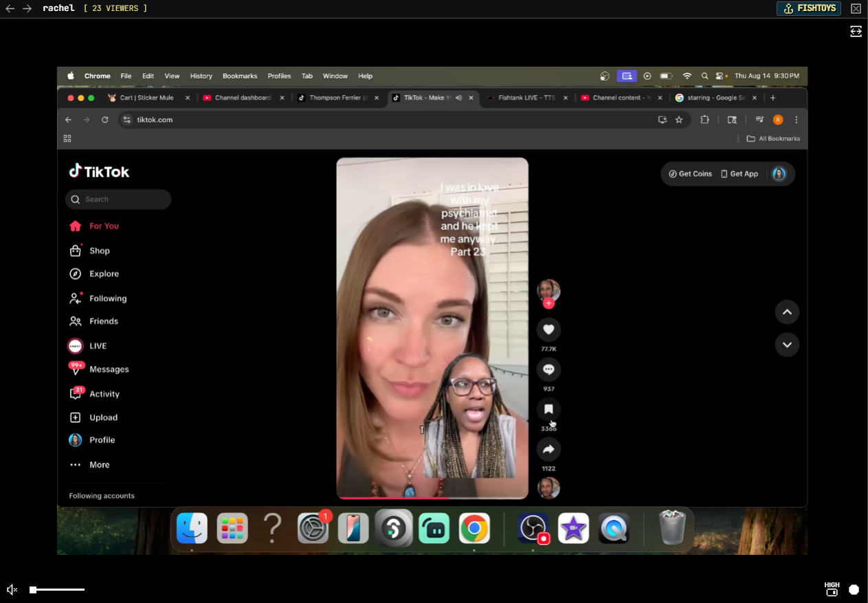The width and height of the screenshot is (868, 603).
Task: Adjust the stream volume slider
Action: pyautogui.click(x=58, y=589)
